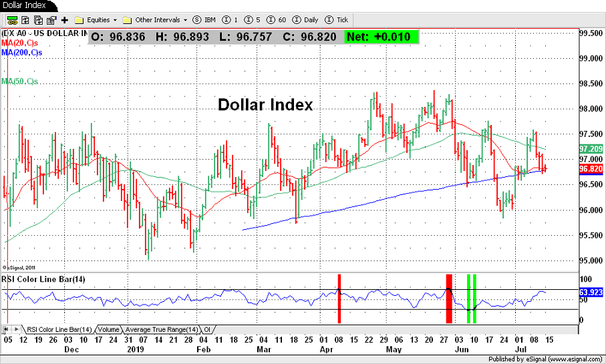The height and width of the screenshot is (364, 606).
Task: Switch to the 5-minute interval
Action: click(253, 20)
